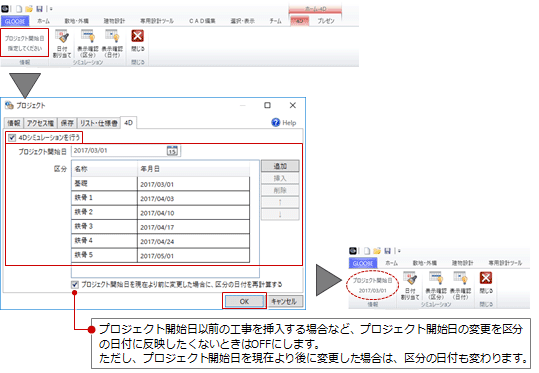Screen dimensions: 539x373
Task: Click the プロジェクト開始日 date input field
Action: (119, 151)
